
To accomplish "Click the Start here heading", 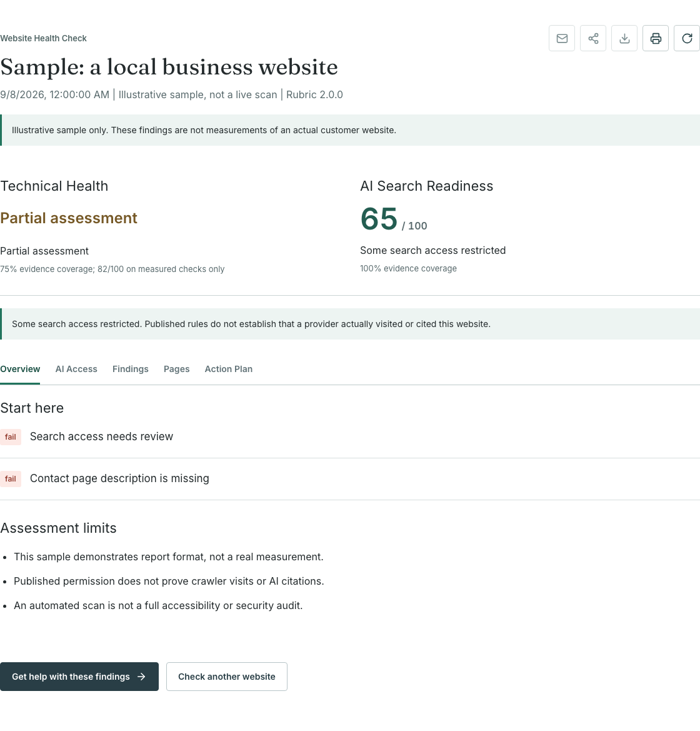I will (x=32, y=408).
